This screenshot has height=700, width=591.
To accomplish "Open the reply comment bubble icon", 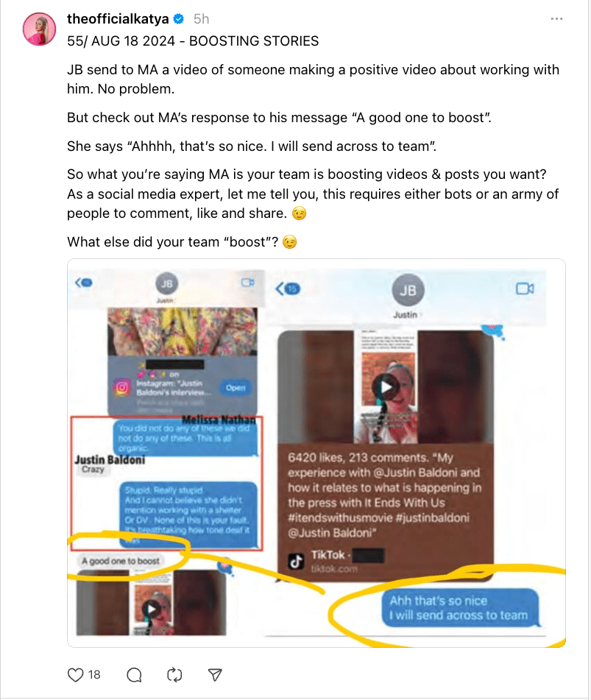I will (134, 674).
